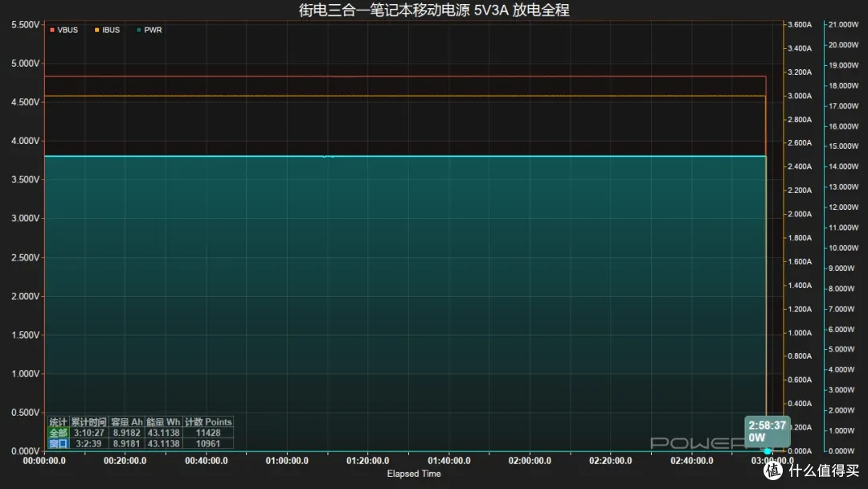
Task: Select the 窗口 row label in the stats table
Action: (x=58, y=444)
